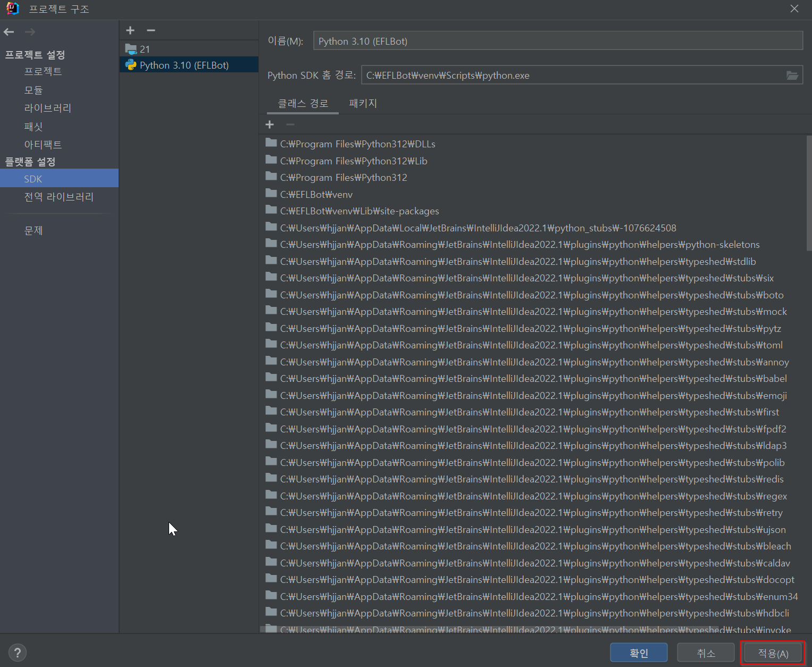Screen dimensions: 812x667
Task: Select the stubs\caldav path row
Action: [x=533, y=563]
